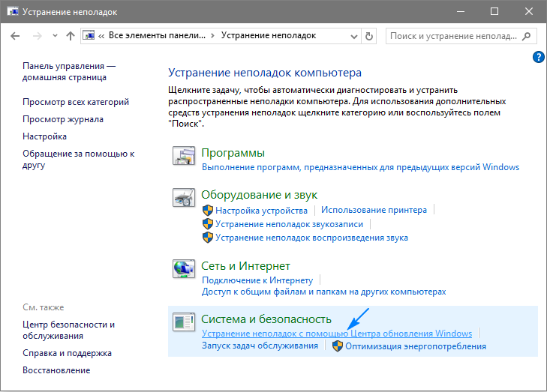Click the back navigation arrow
Viewport: 547px width, 392px height.
16,35
